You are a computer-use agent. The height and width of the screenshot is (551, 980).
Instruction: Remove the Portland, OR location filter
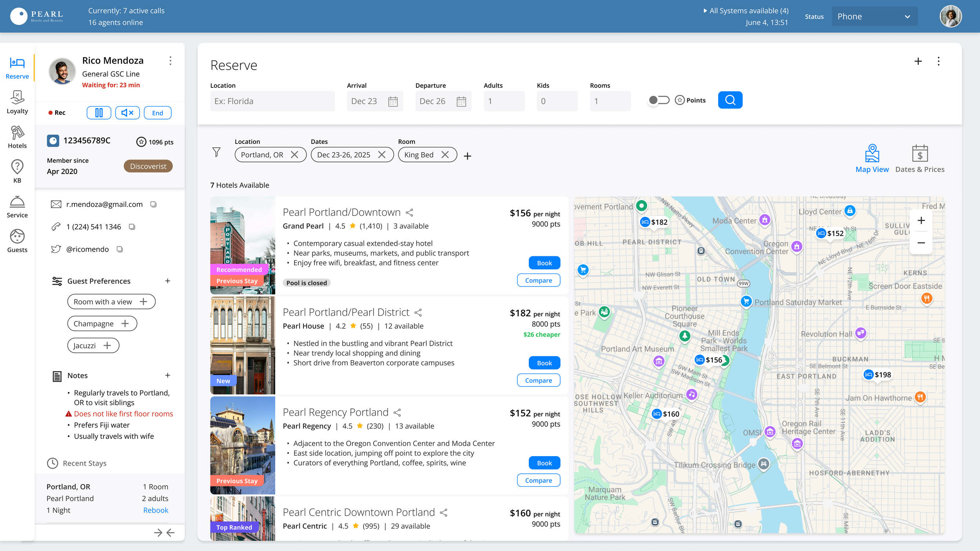click(x=294, y=155)
